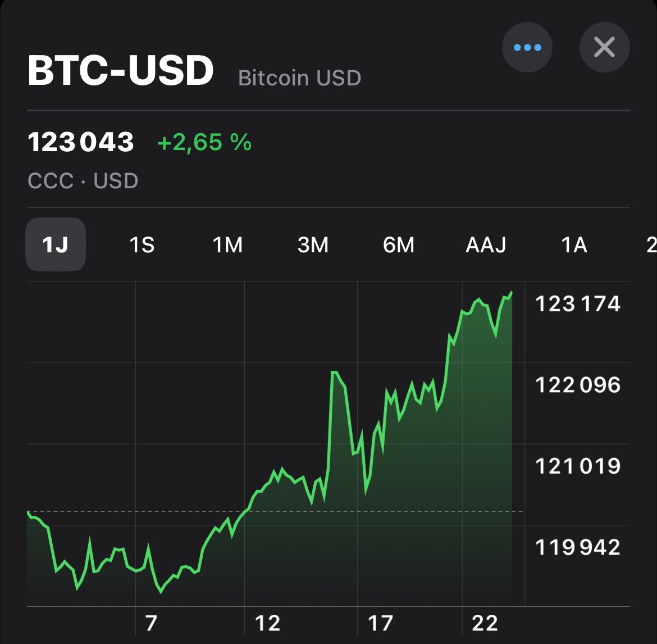Viewport: 657px width, 644px height.
Task: Tap the BTC-USD ticker title
Action: [x=121, y=70]
